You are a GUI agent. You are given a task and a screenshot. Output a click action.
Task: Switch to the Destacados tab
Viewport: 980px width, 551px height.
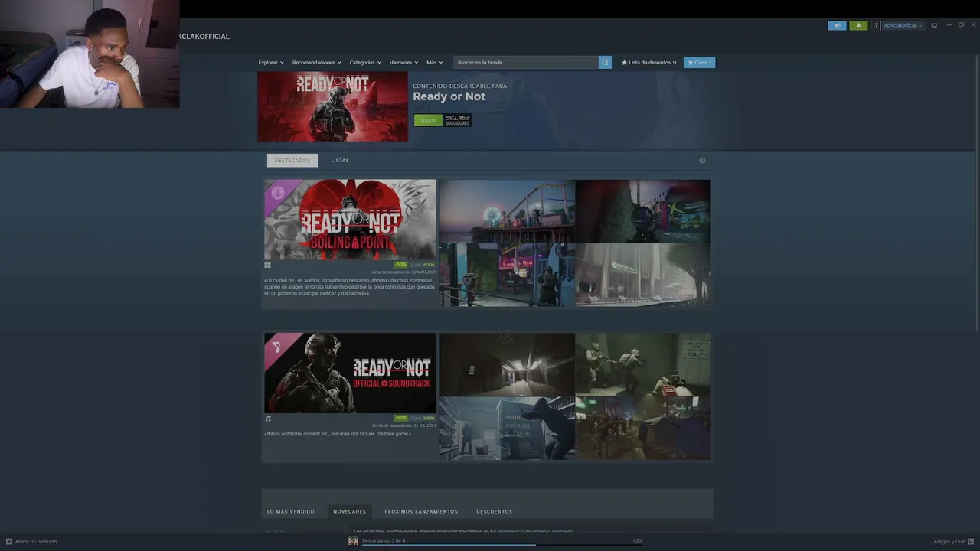[x=292, y=161]
